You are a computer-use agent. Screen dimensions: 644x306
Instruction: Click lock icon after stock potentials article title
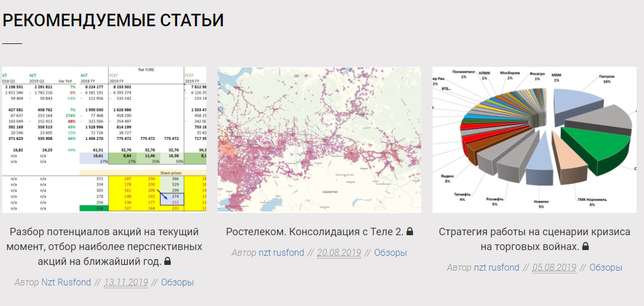167,261
